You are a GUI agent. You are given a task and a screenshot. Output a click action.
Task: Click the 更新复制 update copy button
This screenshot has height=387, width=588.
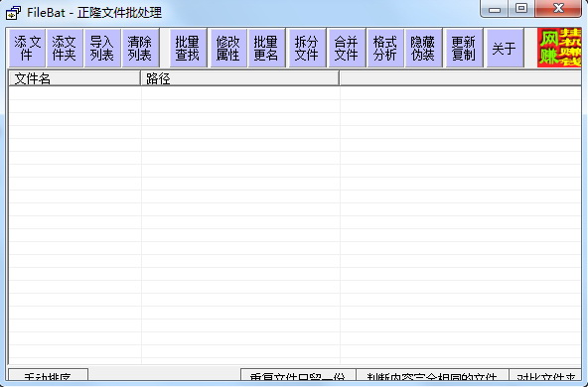click(x=464, y=48)
